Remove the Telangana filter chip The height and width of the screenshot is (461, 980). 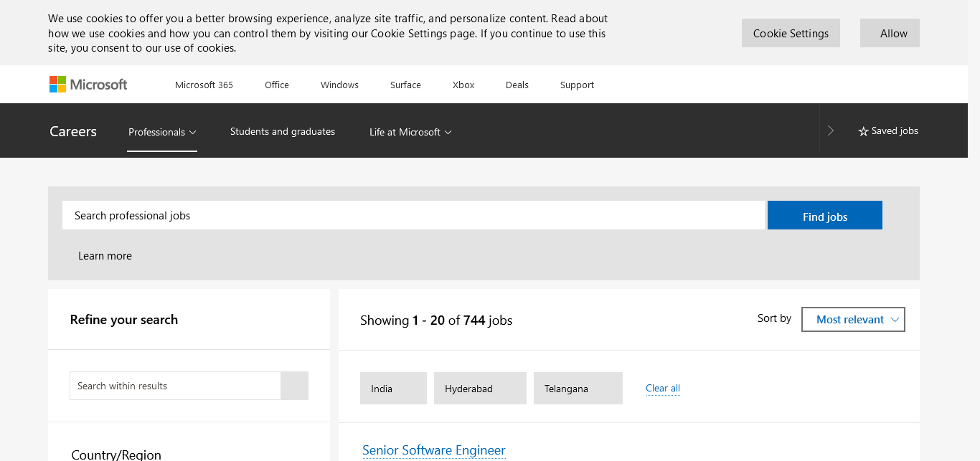[578, 389]
